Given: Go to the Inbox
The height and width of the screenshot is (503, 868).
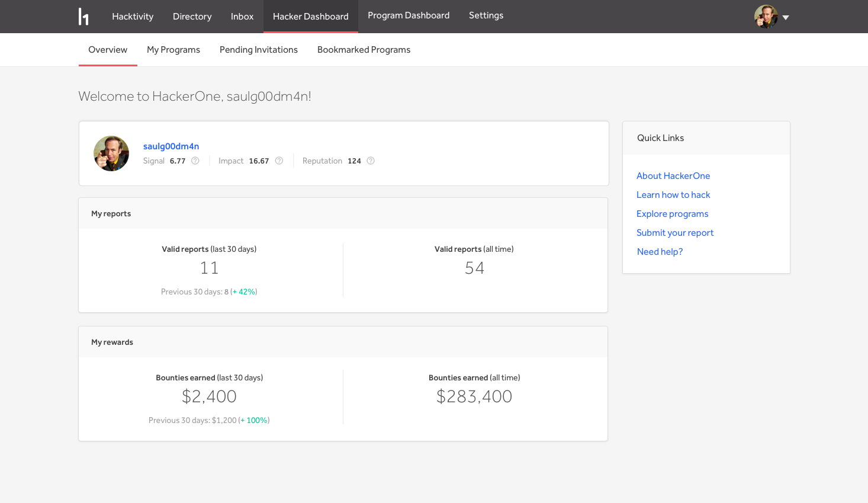Looking at the screenshot, I should point(242,17).
